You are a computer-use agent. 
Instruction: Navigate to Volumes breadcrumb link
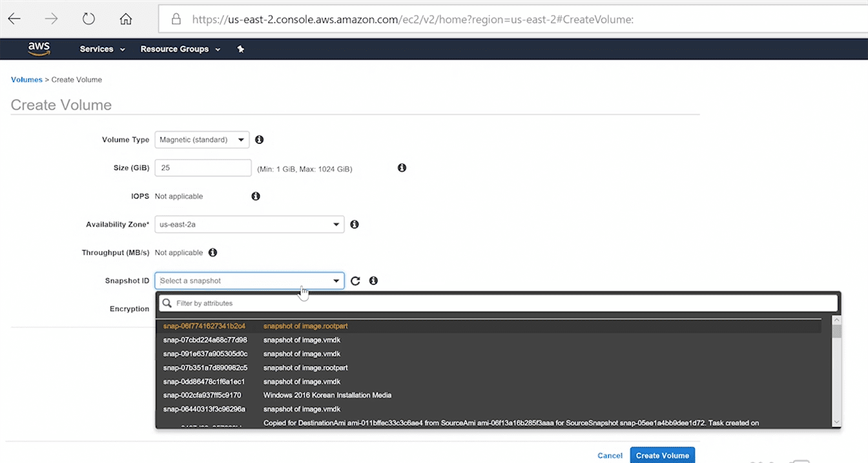pos(26,79)
